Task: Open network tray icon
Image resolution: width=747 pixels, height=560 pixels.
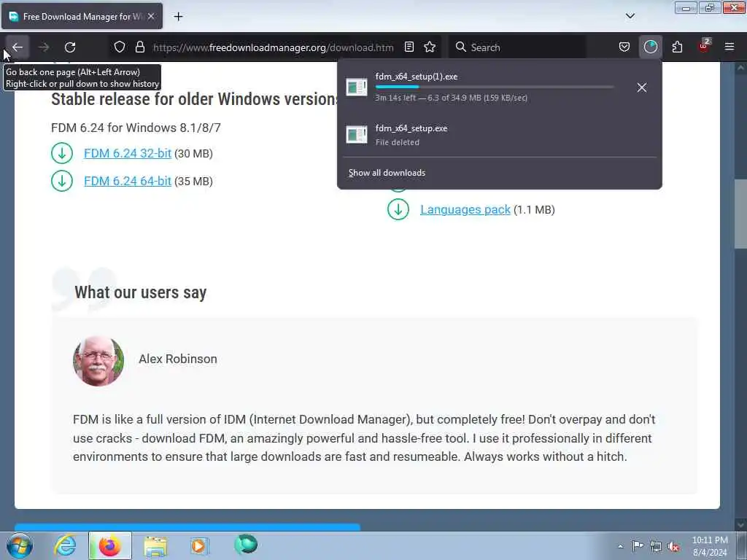Action: coord(656,546)
